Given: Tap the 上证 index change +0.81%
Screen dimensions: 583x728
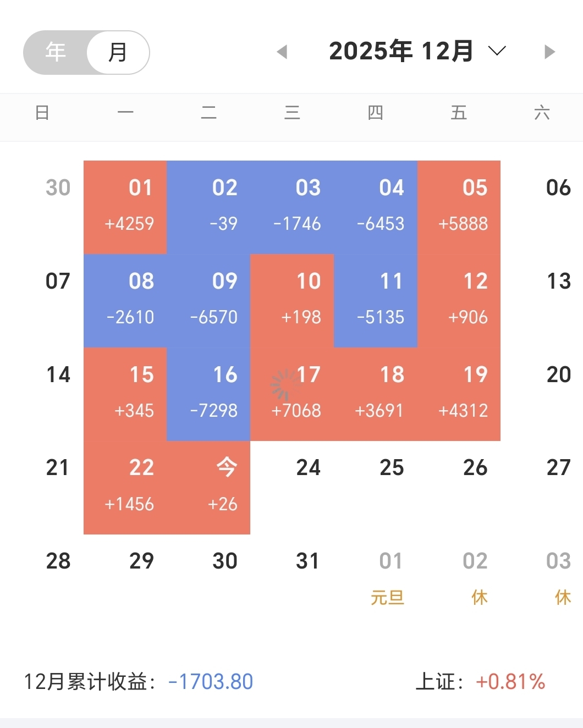Looking at the screenshot, I should coord(510,682).
